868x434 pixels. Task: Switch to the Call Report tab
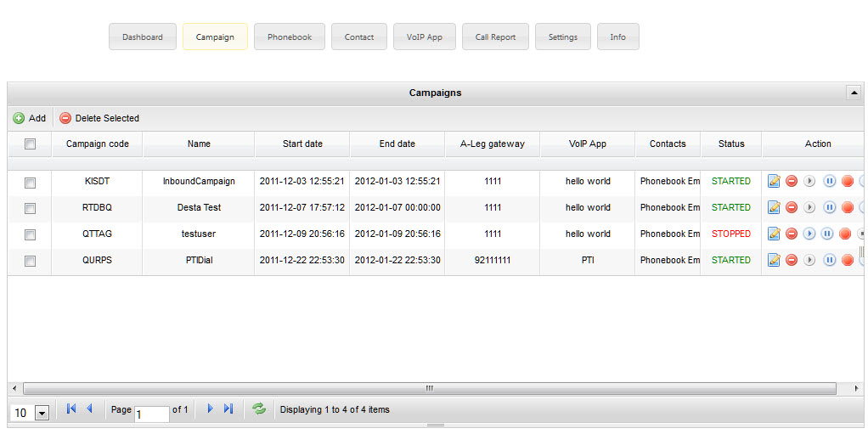pos(495,37)
